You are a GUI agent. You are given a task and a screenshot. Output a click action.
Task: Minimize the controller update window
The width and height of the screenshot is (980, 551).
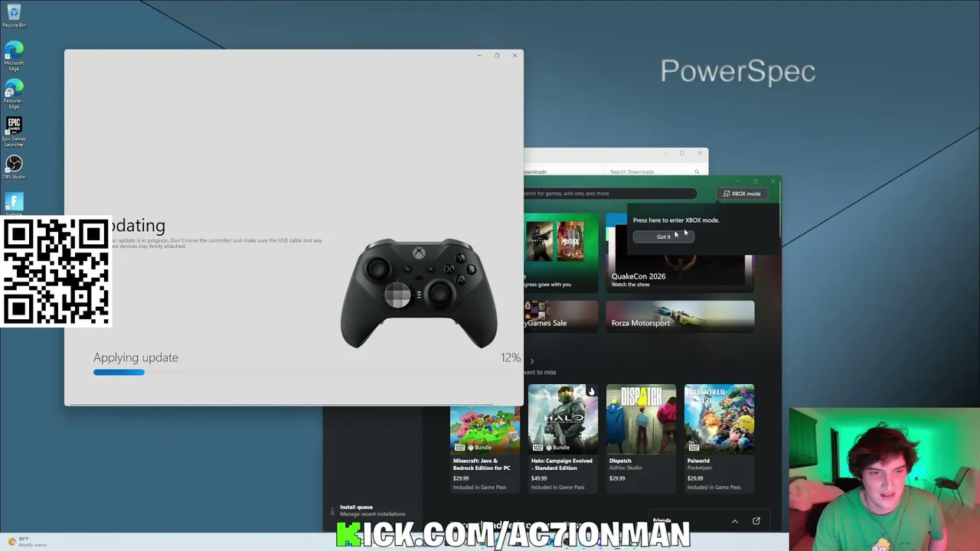point(479,55)
